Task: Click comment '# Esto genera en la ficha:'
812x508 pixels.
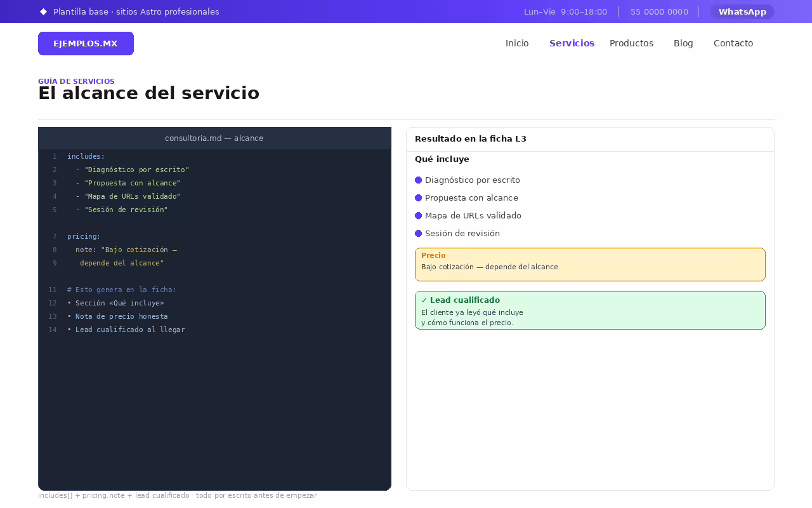Action: [122, 290]
